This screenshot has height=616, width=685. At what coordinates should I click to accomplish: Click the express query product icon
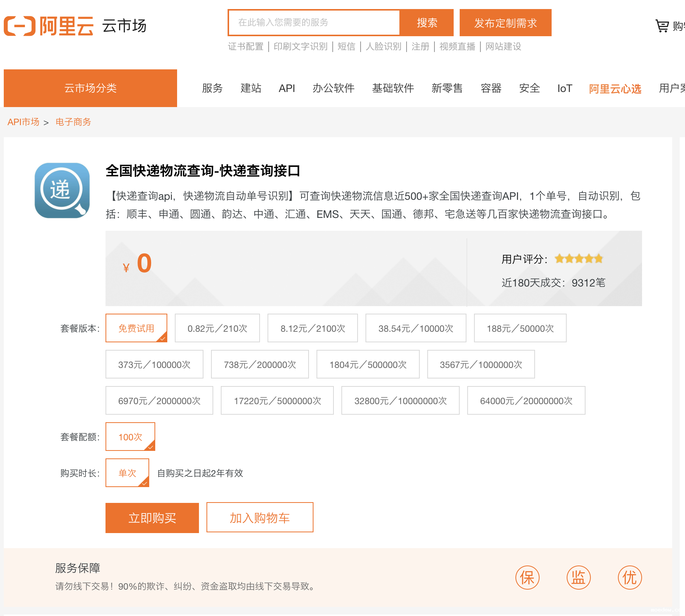62,190
